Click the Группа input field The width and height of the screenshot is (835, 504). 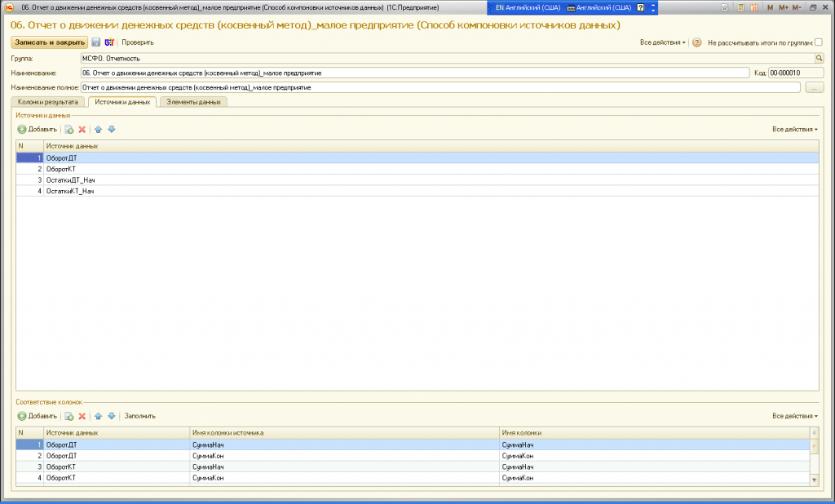pyautogui.click(x=448, y=58)
